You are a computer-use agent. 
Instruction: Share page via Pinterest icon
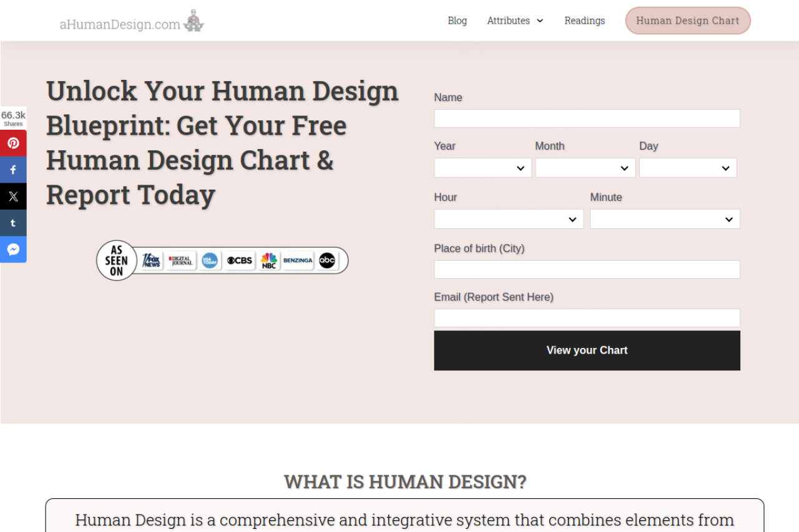(x=13, y=143)
